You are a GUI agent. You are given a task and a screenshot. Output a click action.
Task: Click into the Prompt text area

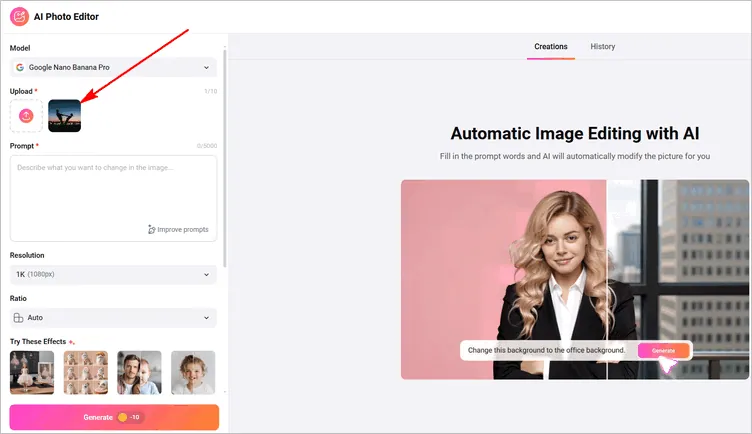(113, 198)
